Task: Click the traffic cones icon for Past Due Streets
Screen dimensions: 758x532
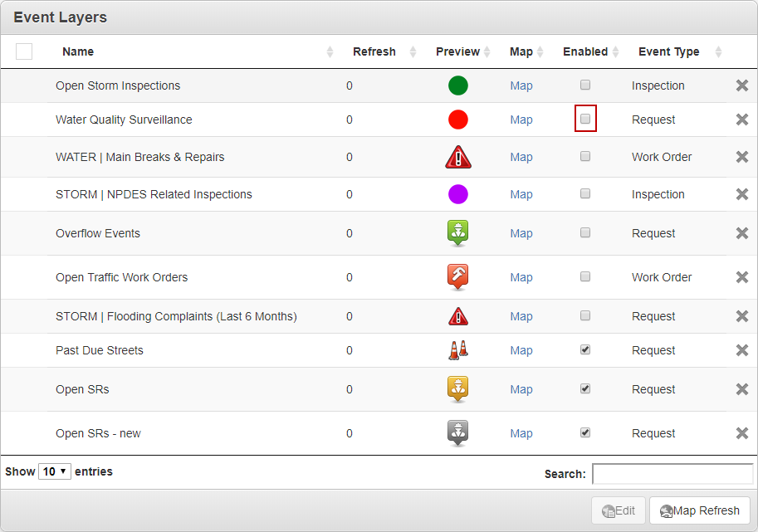Action: point(458,350)
